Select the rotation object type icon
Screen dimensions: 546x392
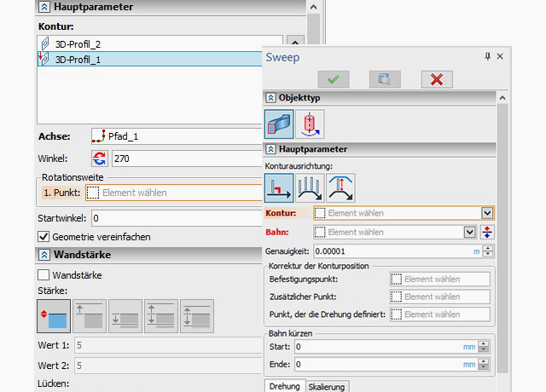click(x=310, y=124)
